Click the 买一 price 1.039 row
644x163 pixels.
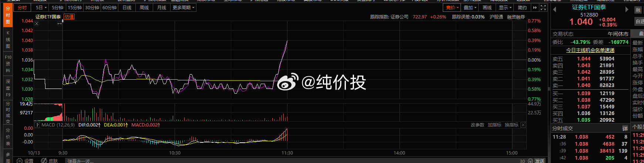[x=590, y=94]
